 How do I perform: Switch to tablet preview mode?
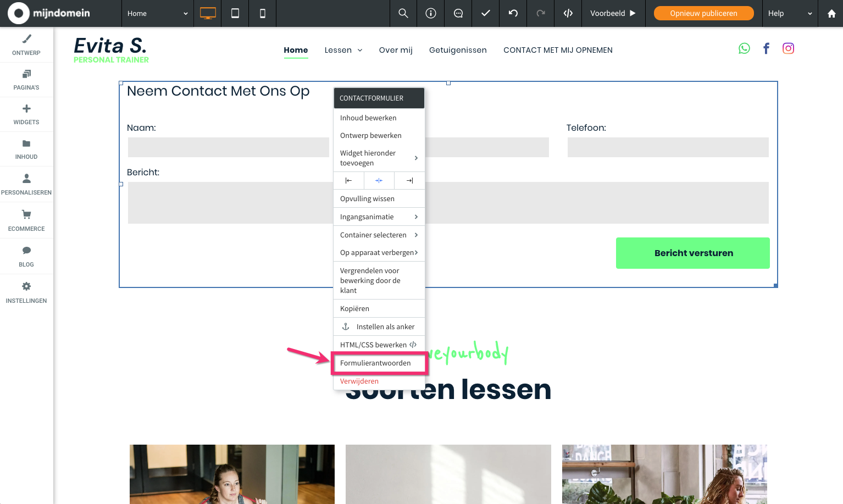tap(235, 13)
